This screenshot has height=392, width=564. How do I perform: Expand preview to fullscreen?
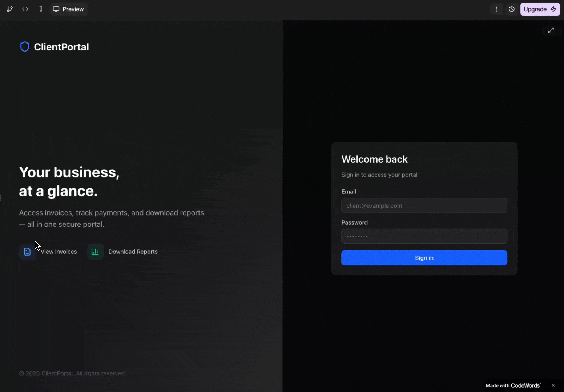[x=551, y=30]
